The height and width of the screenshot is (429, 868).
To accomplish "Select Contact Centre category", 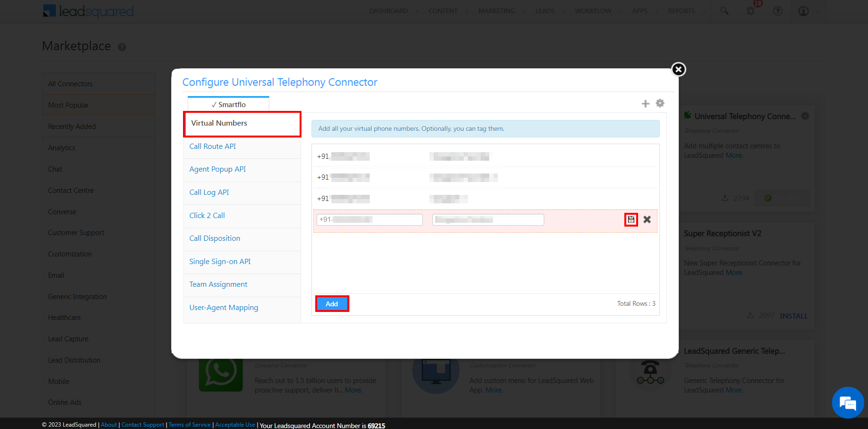I will coord(99,191).
